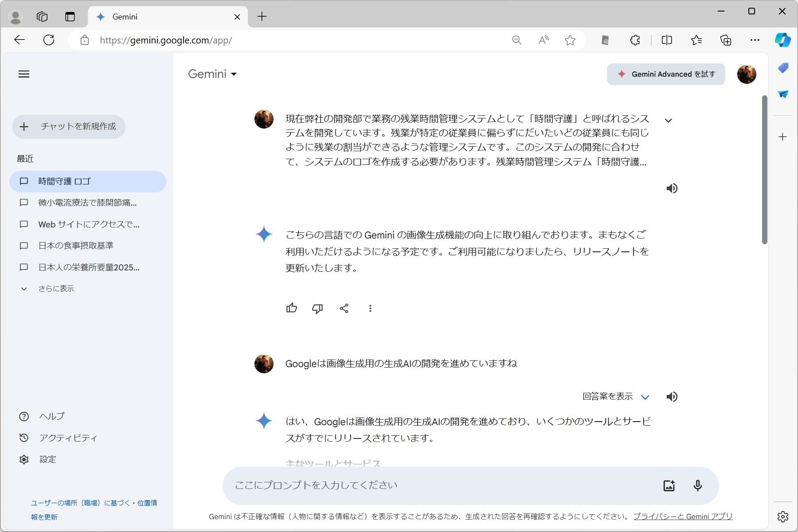798x532 pixels.
Task: Open the collections icon in toolbar
Action: (x=726, y=40)
